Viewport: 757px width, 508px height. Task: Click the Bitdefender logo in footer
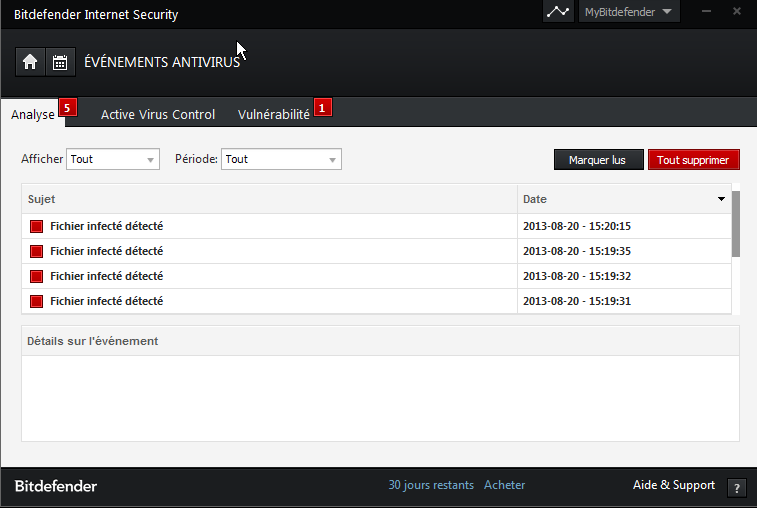(x=56, y=486)
